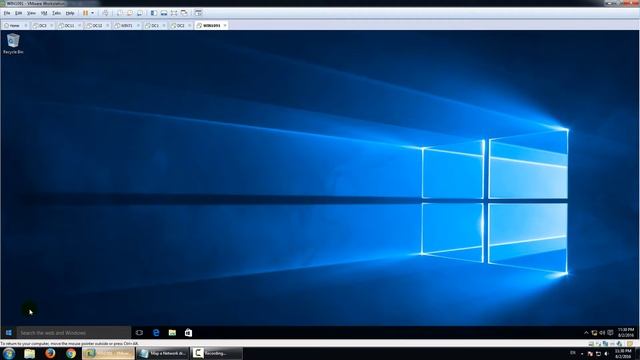Click the Send Ctrl+Alt+Del toolbar icon
This screenshot has height=360, width=640.
105,13
